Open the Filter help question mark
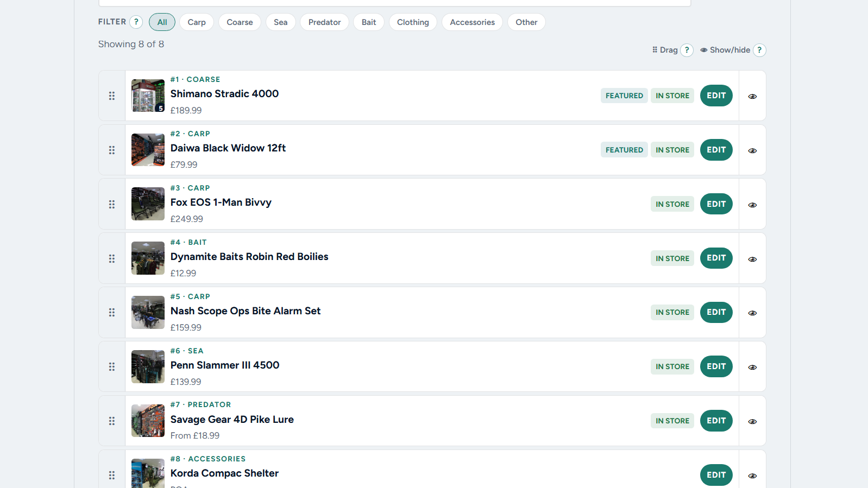Screen dimensions: 868x488 [136, 22]
